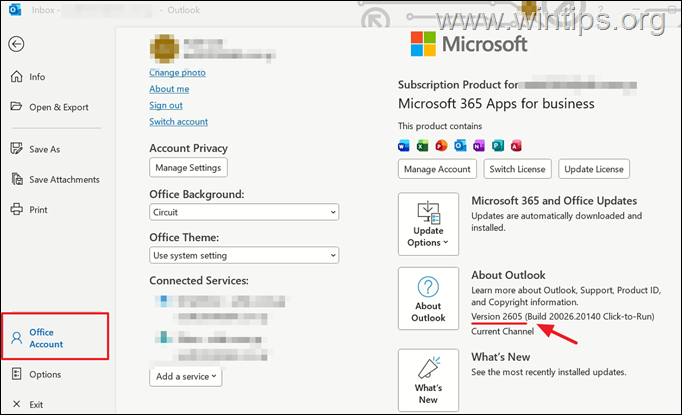Image resolution: width=682 pixels, height=415 pixels.
Task: Click the Switch account link
Action: pyautogui.click(x=178, y=122)
